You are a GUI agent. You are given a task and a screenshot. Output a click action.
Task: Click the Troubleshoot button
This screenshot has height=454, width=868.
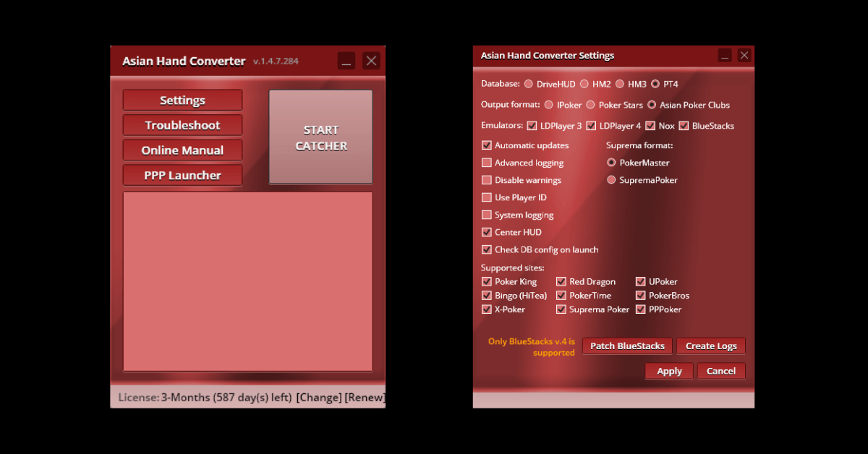coord(182,125)
